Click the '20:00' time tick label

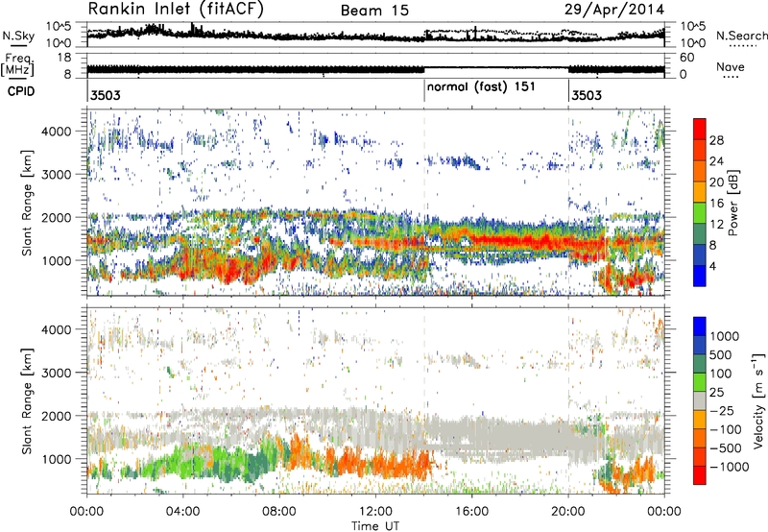click(568, 512)
